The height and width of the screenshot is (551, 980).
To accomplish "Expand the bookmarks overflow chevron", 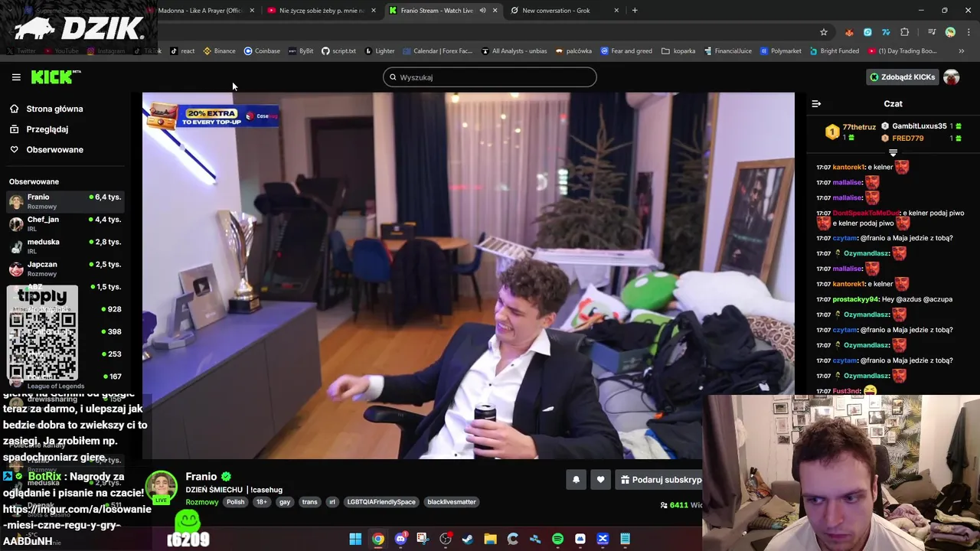I will (x=962, y=51).
